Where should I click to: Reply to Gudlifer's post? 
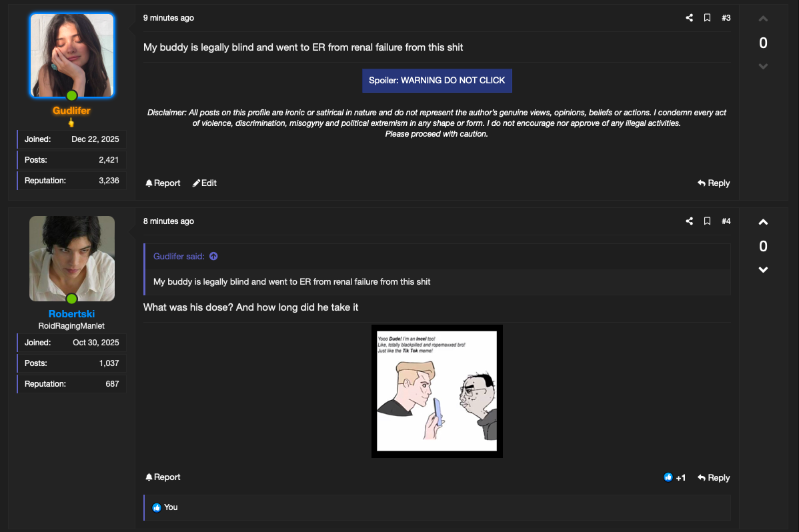point(714,183)
